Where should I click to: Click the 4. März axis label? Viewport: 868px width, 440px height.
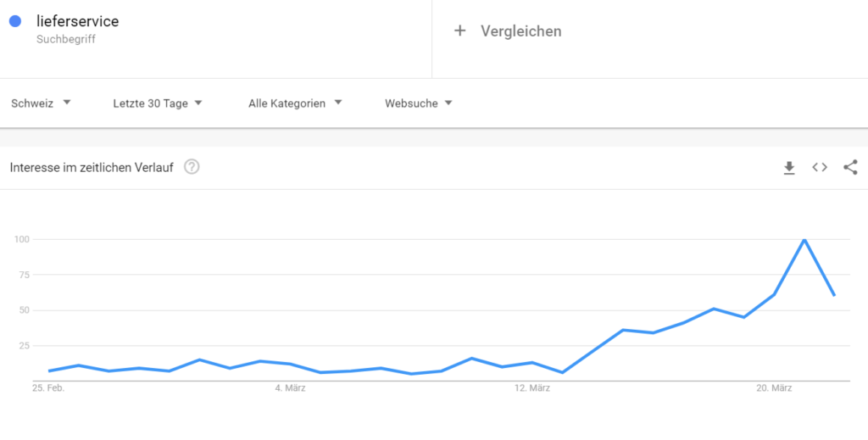(290, 387)
